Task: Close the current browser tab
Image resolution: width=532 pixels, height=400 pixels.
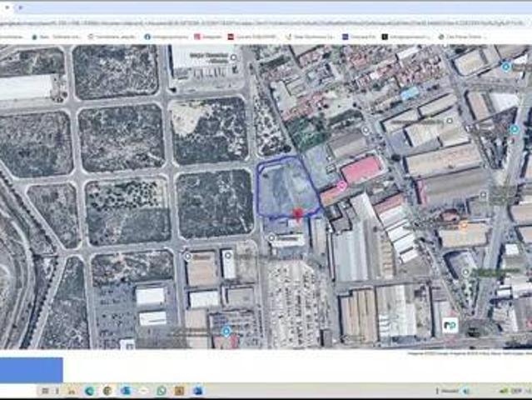Action: pos(7,7)
